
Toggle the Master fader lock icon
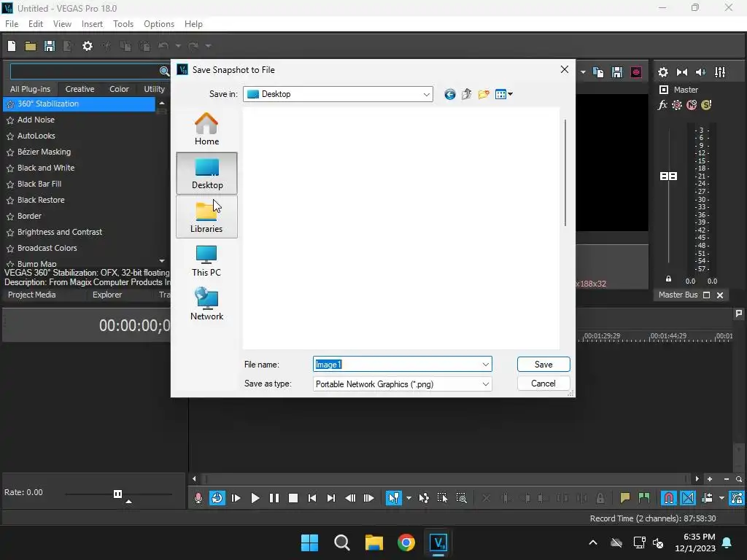(668, 279)
